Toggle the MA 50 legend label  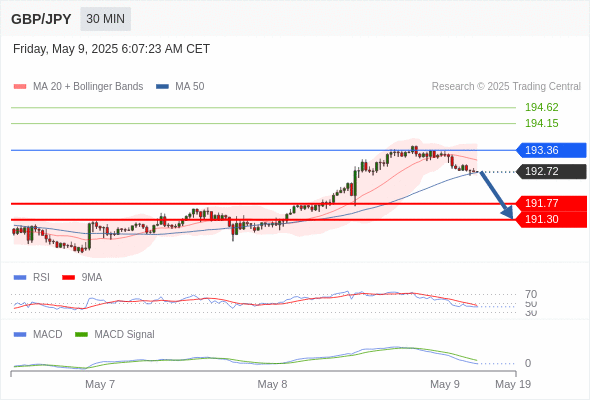click(x=190, y=87)
